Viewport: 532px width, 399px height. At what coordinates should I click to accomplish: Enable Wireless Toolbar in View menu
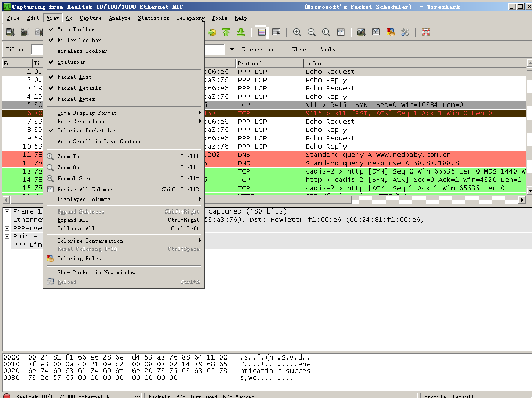point(124,51)
